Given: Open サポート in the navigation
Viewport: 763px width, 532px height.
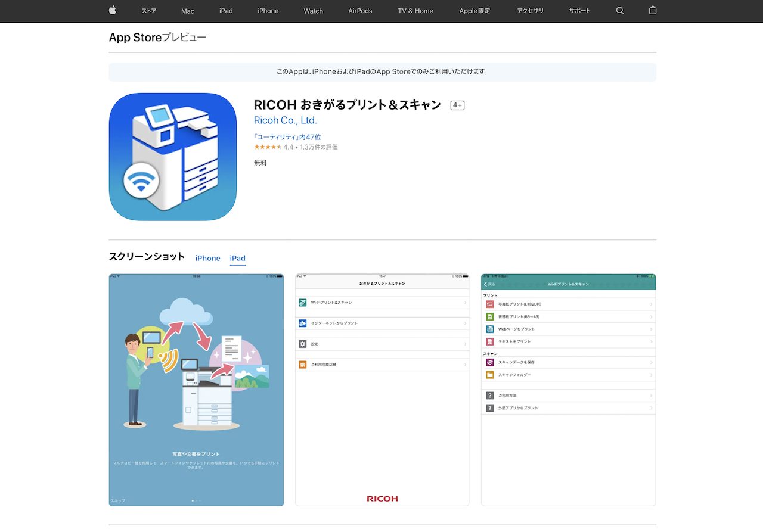Looking at the screenshot, I should pyautogui.click(x=579, y=11).
